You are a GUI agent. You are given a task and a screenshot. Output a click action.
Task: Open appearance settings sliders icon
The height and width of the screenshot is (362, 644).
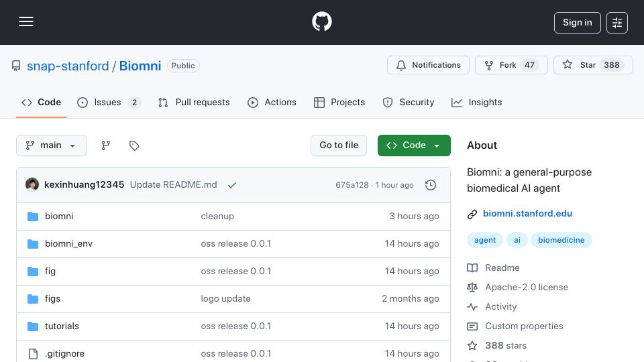coord(616,23)
